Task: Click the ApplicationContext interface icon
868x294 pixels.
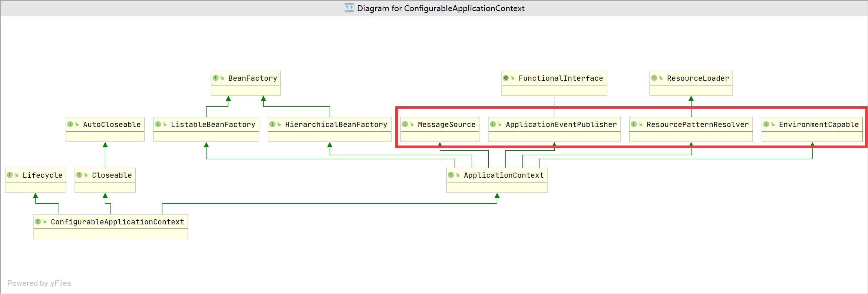Action: (451, 175)
